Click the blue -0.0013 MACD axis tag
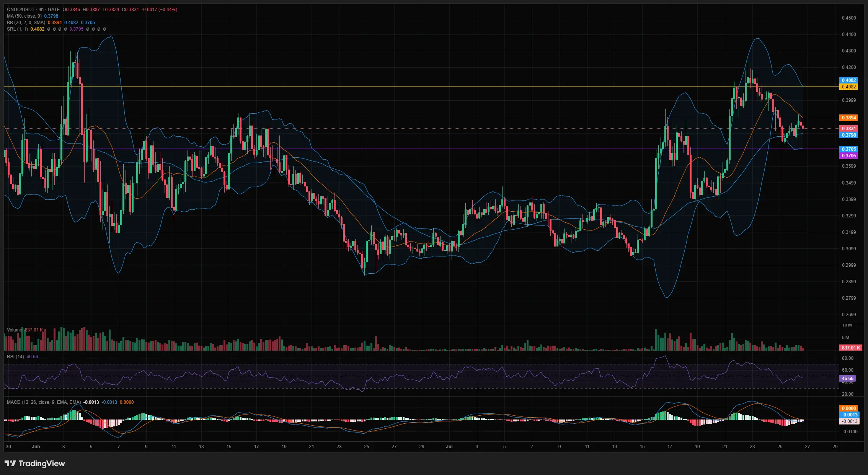This screenshot has width=868, height=475. 849,415
